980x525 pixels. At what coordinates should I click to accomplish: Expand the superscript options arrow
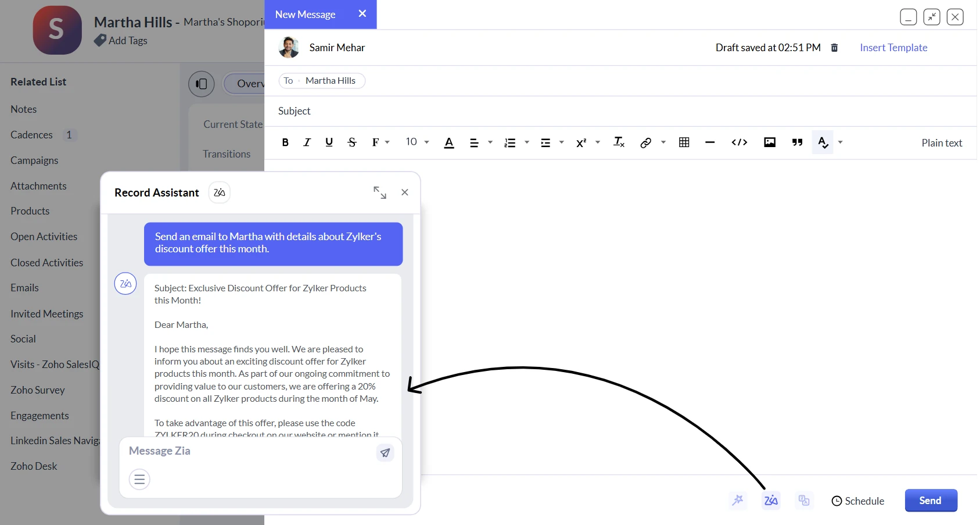click(598, 142)
